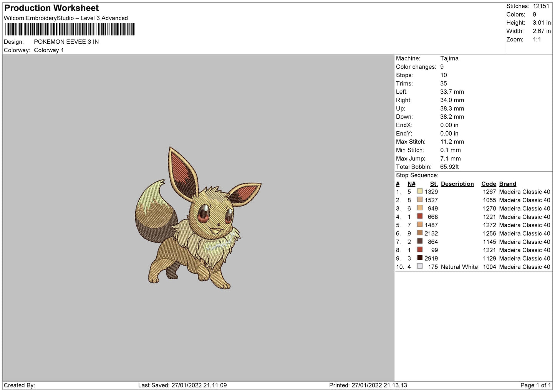Screen dimensions: 555x392
Task: Click the 'Colorway 1' value
Action: (x=49, y=50)
